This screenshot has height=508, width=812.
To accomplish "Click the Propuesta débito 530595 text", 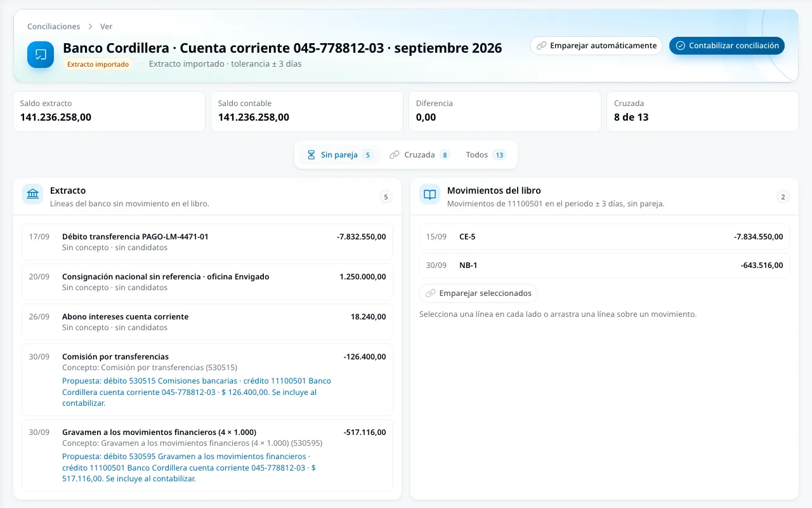I will click(189, 467).
